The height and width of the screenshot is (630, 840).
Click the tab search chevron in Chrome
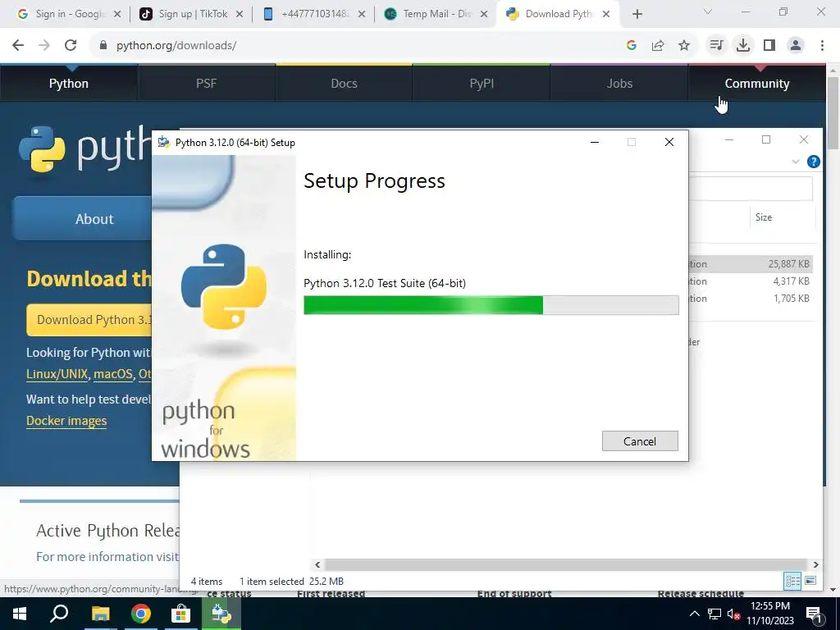pyautogui.click(x=708, y=11)
